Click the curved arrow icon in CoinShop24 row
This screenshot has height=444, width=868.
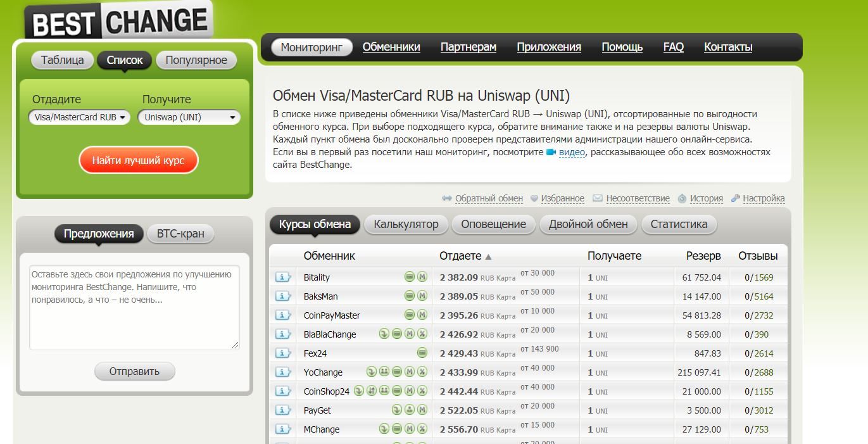coord(359,391)
